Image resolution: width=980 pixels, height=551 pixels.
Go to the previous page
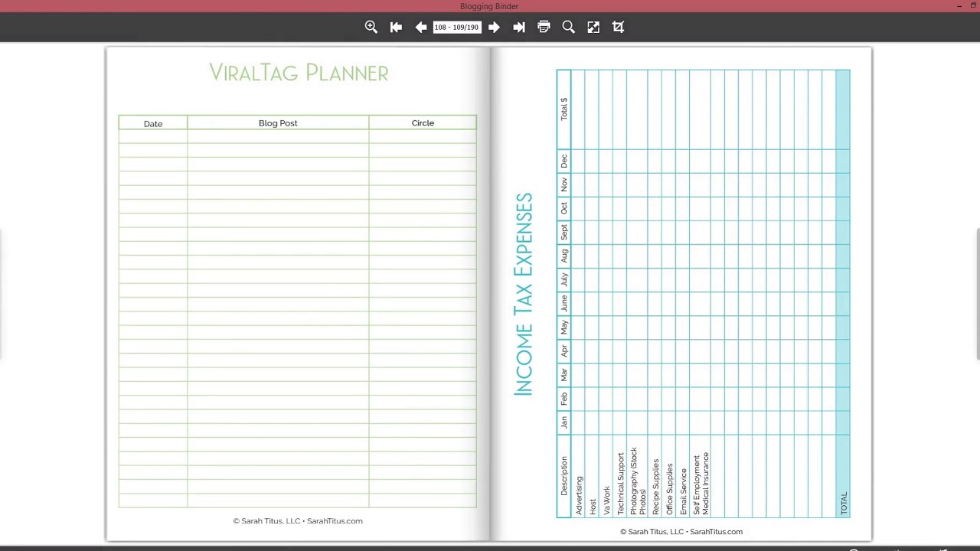coord(421,27)
